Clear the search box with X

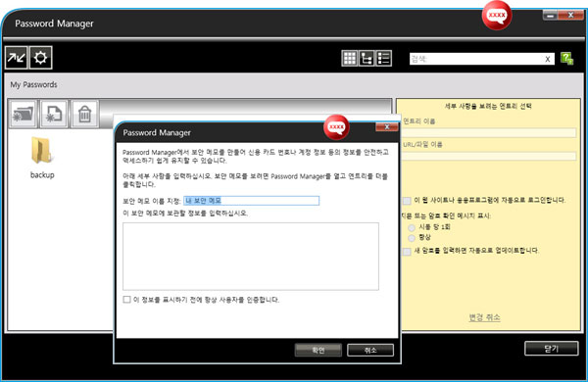(548, 59)
